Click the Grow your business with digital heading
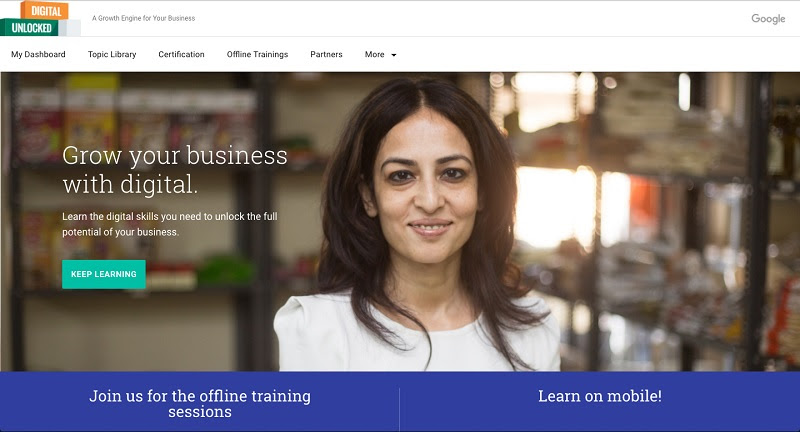Screen dimensions: 800x432 tap(174, 170)
